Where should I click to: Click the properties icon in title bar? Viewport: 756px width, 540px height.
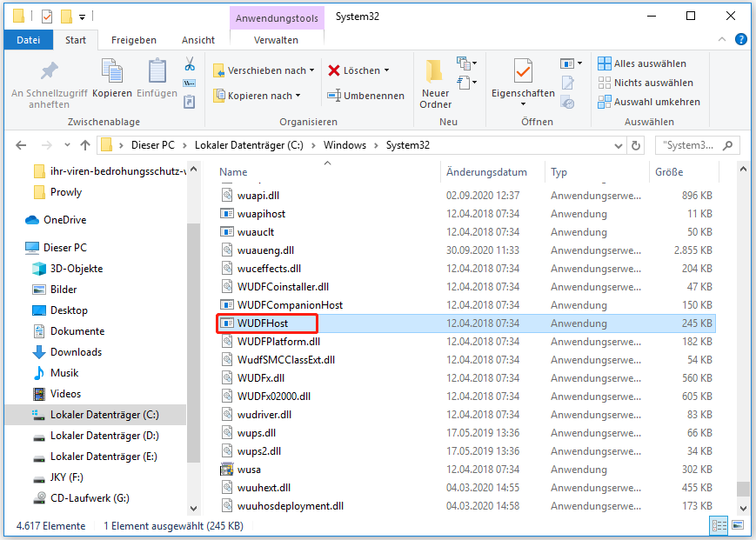[47, 17]
